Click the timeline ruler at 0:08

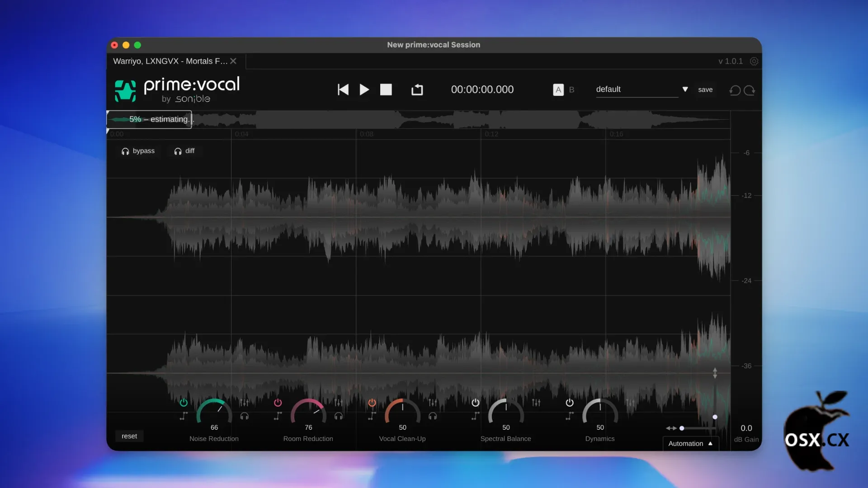click(x=367, y=134)
